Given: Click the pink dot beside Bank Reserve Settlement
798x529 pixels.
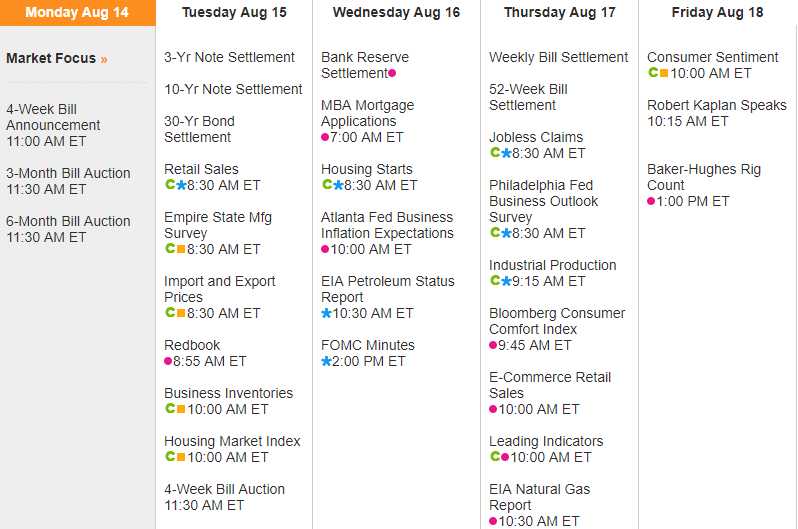Looking at the screenshot, I should coord(392,73).
